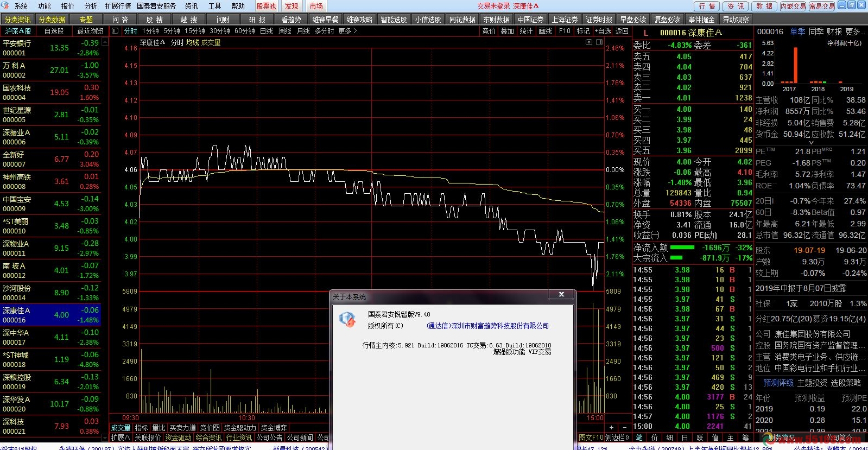Click the 发现 button in the top bar
Image resolution: width=868 pixels, height=450 pixels.
point(292,6)
